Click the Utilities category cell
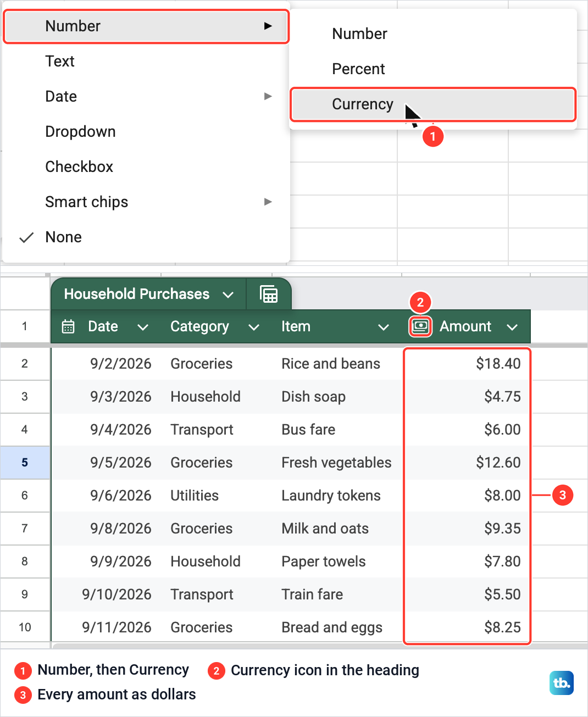Screen dimensions: 588x717 point(217,496)
